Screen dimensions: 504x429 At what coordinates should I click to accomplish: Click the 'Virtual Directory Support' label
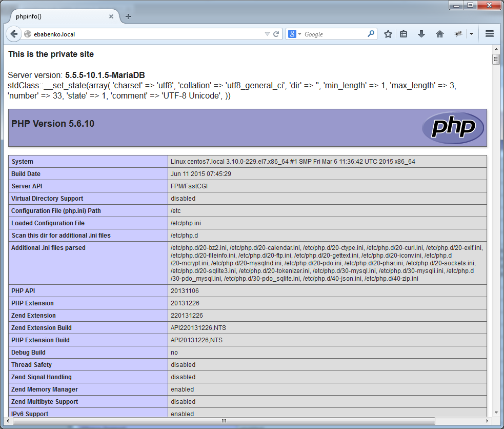[47, 199]
